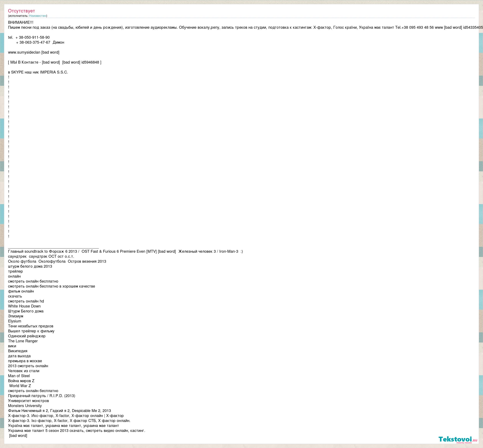This screenshot has width=483, height=448.
Task: Click the word Elysium
Action: (15, 321)
